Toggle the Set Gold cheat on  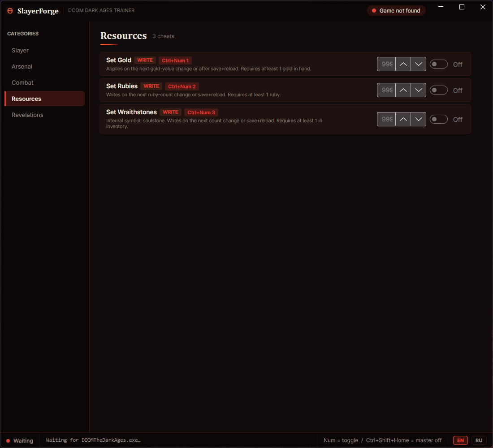439,64
